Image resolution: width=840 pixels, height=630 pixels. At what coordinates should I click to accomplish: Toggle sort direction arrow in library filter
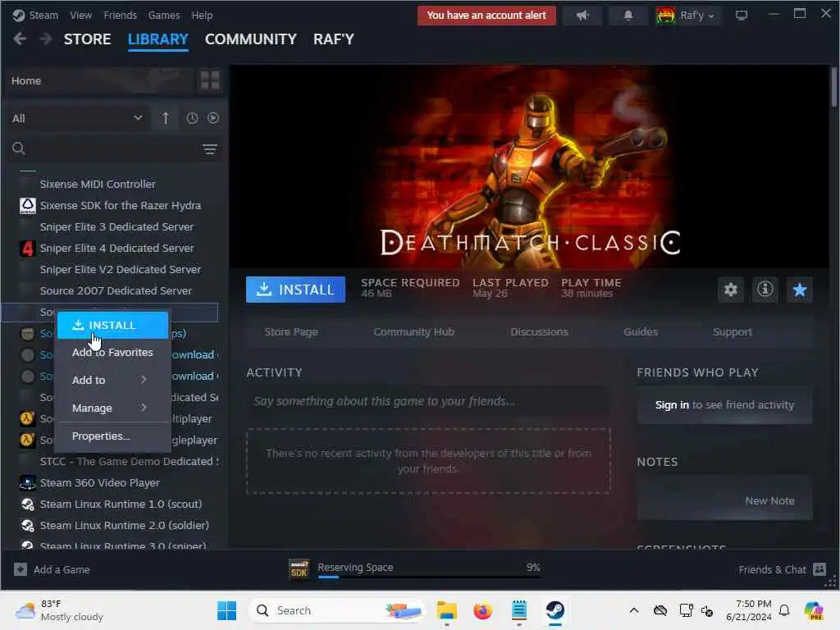click(x=166, y=118)
